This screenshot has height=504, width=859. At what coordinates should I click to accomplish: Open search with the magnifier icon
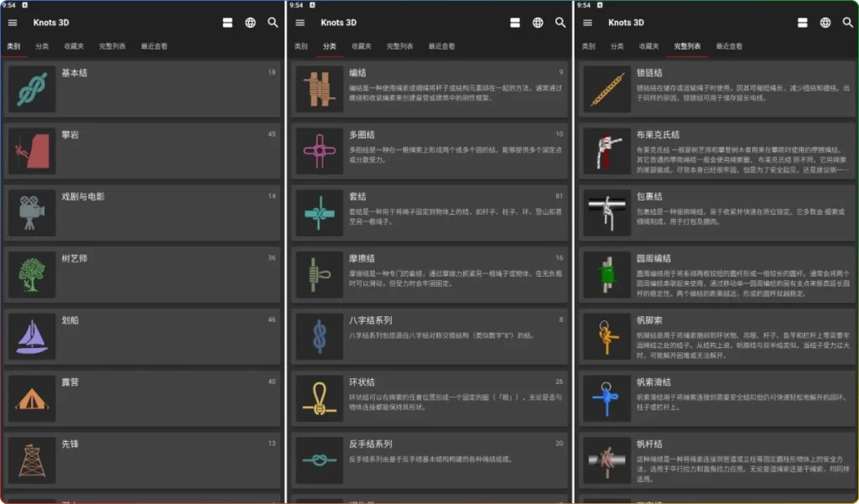click(272, 23)
